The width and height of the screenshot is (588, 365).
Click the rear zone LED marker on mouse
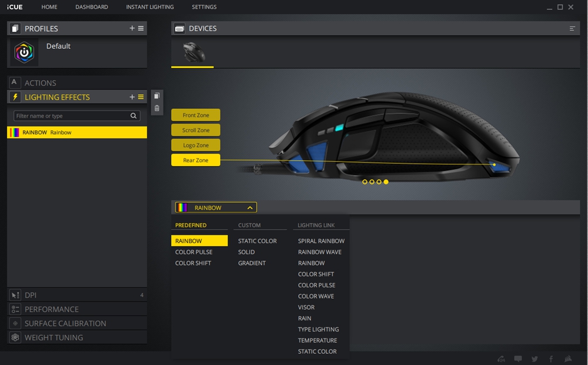tap(495, 165)
